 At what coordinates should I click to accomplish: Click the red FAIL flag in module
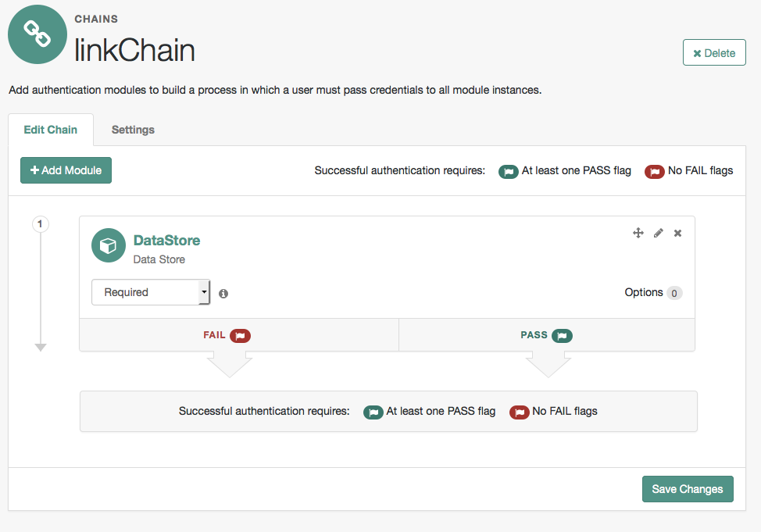coord(241,336)
